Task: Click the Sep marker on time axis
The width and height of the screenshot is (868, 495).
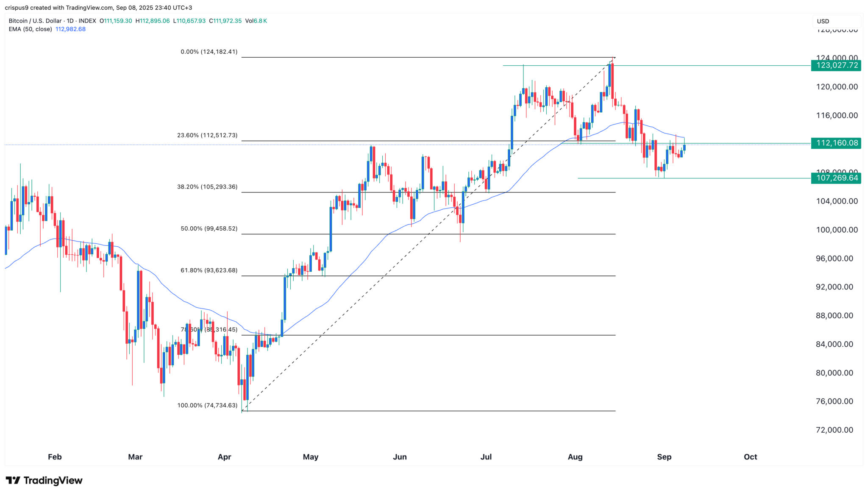Action: coord(664,457)
